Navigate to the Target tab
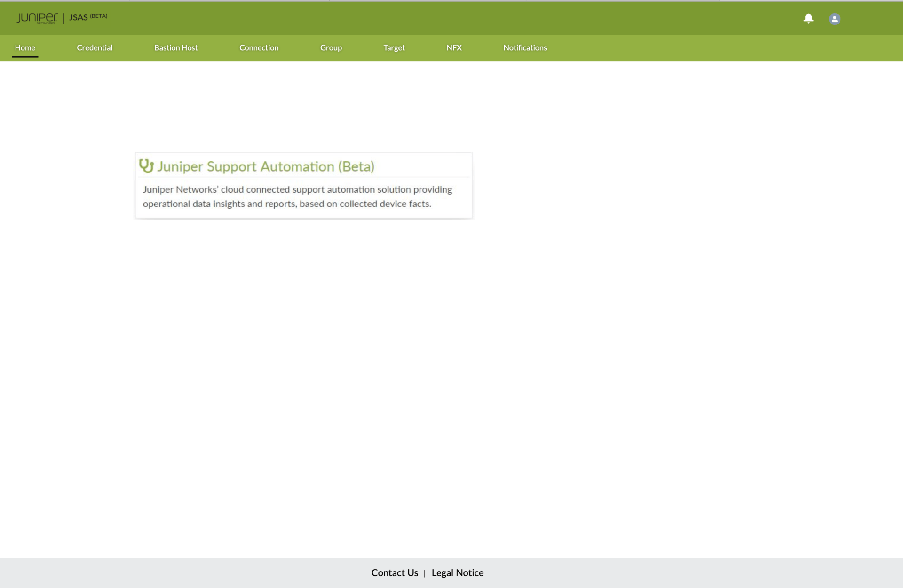 (394, 47)
